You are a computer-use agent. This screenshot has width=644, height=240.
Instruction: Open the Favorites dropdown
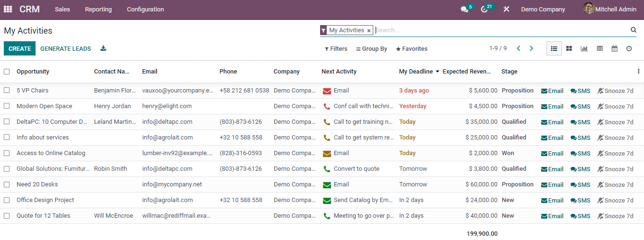(412, 49)
